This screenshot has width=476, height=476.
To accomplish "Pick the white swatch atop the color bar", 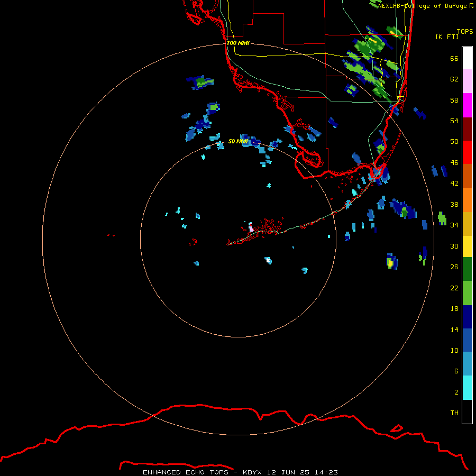I will click(467, 58).
